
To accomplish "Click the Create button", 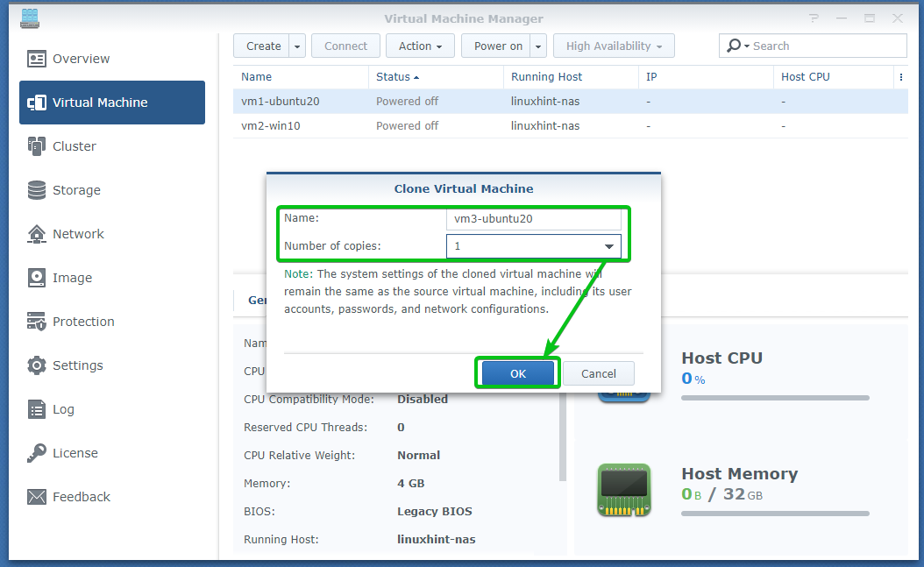I will click(261, 46).
